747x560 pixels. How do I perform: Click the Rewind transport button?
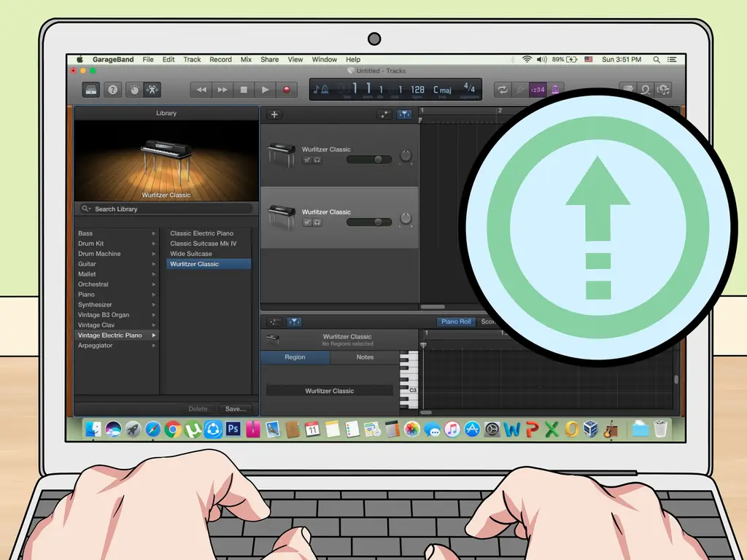click(x=201, y=90)
